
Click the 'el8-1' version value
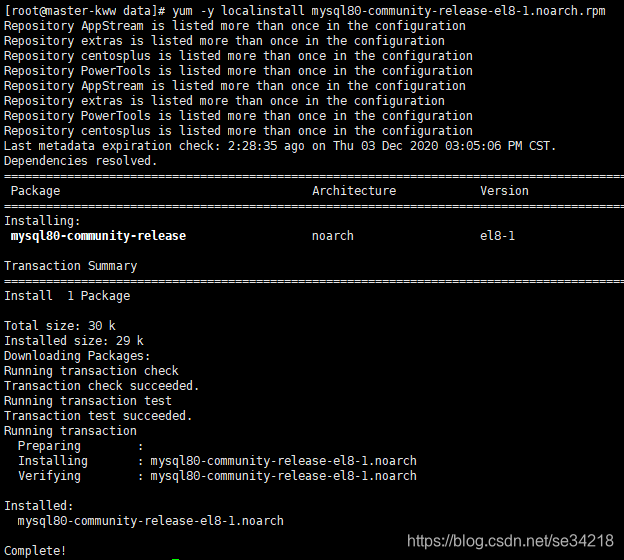pyautogui.click(x=497, y=236)
